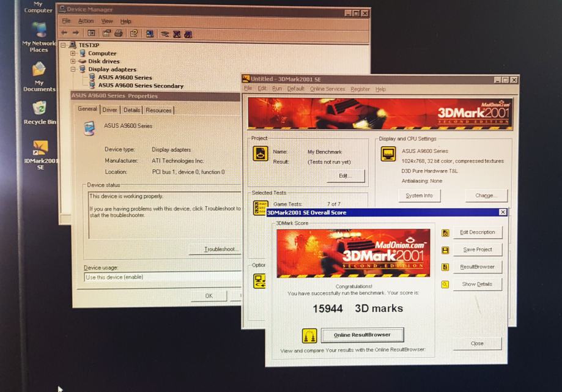Click the monitor icon in Display and CPU Settings
The width and height of the screenshot is (562, 392).
pos(388,154)
